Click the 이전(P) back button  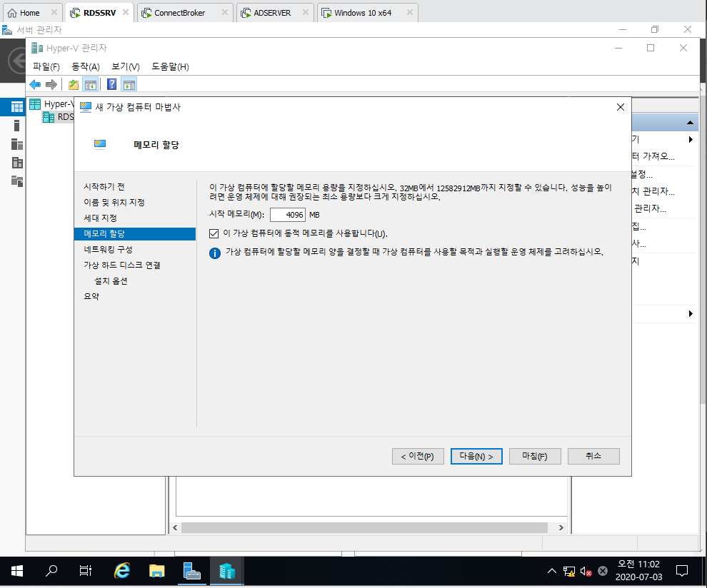(x=418, y=457)
